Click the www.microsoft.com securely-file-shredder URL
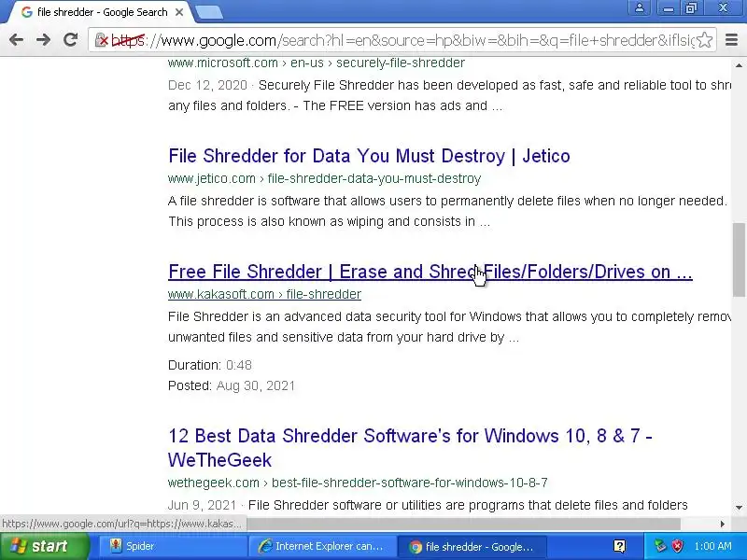The height and width of the screenshot is (560, 747). [317, 63]
